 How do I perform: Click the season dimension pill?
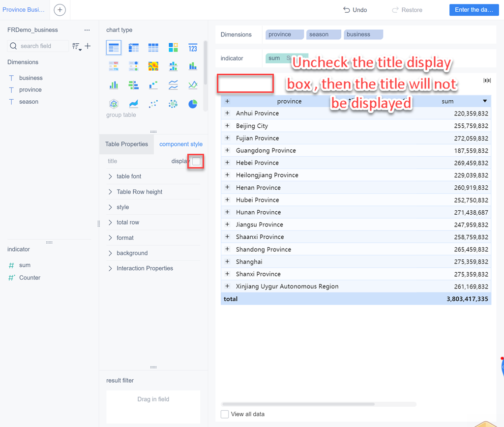[x=324, y=34]
